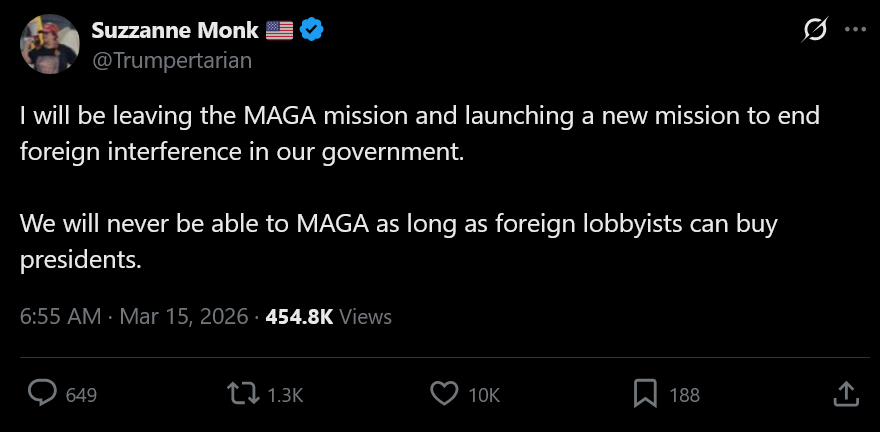880x432 pixels.
Task: Click the 188 bookmarks count
Action: [x=685, y=395]
